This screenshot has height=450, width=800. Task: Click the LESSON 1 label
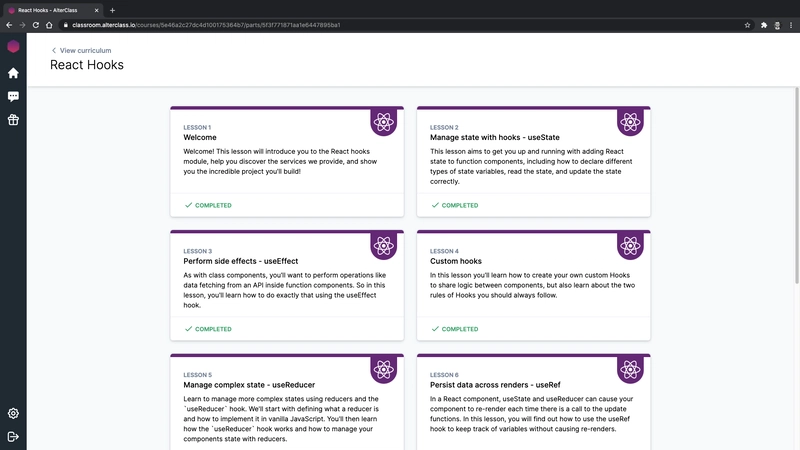(x=197, y=128)
